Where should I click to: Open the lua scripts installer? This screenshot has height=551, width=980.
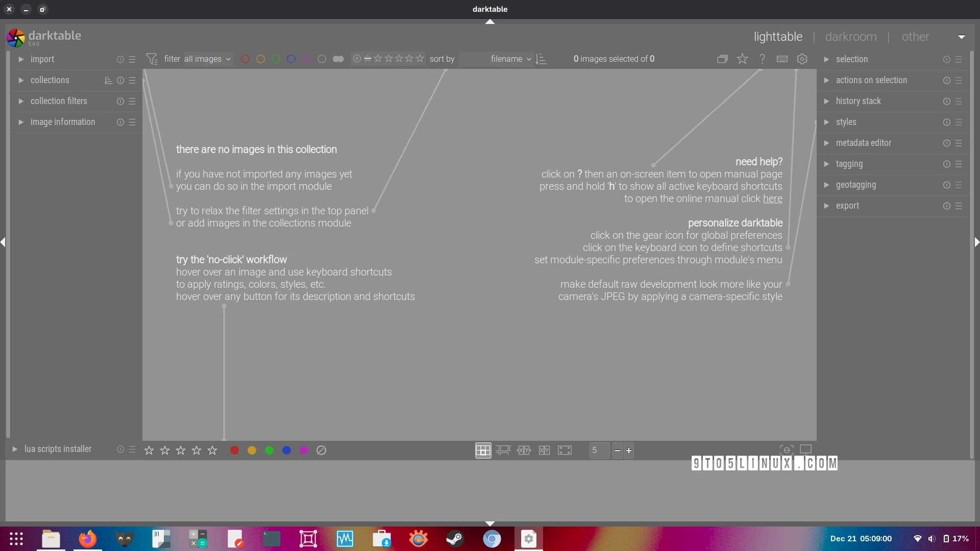coord(57,449)
